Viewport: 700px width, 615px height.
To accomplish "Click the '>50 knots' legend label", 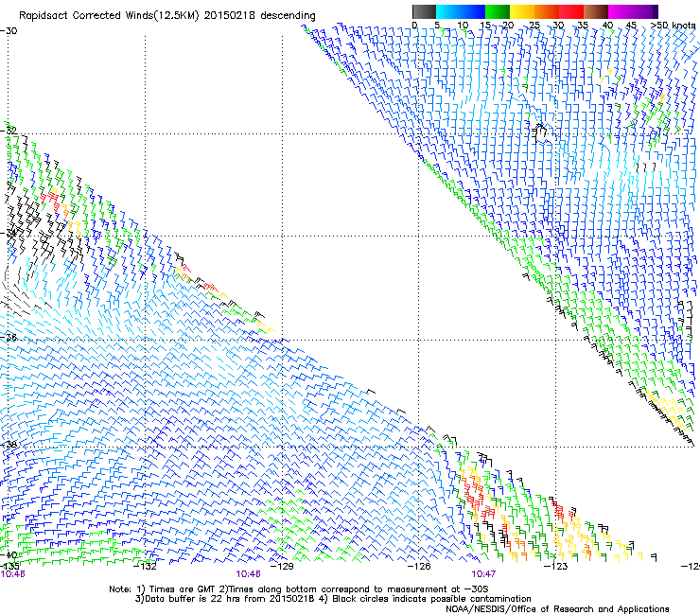I will pyautogui.click(x=674, y=26).
